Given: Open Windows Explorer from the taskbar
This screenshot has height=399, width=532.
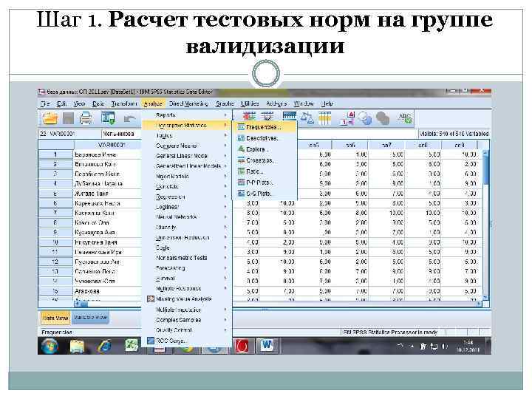Looking at the screenshot, I should [77, 347].
